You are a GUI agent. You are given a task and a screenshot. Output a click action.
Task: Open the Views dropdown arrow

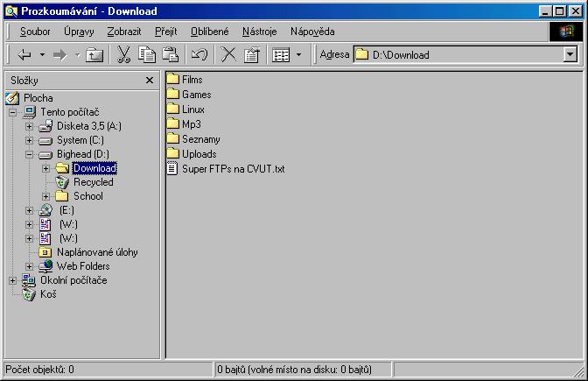point(298,55)
